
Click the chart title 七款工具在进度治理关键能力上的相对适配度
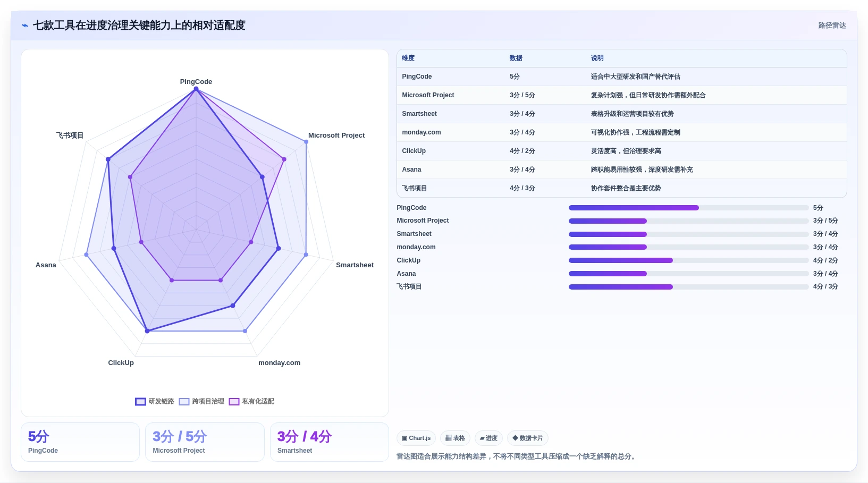(x=139, y=26)
